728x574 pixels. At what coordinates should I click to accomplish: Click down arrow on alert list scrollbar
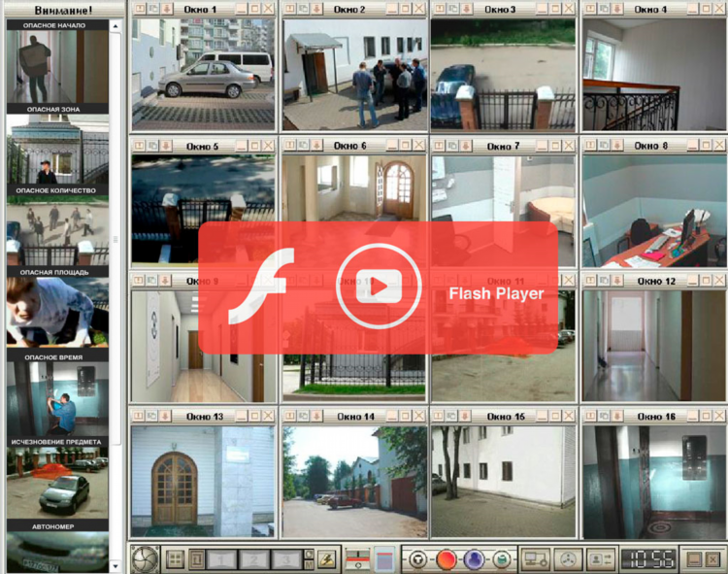click(x=116, y=565)
